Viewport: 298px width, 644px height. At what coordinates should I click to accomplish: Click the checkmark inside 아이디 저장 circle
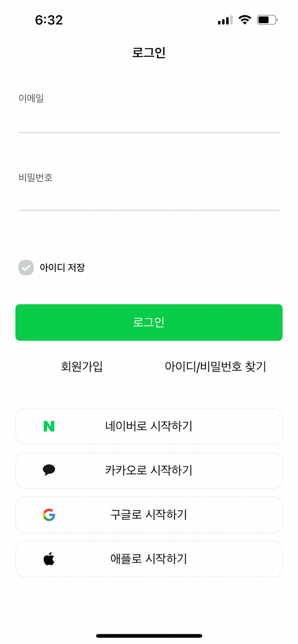(x=26, y=267)
